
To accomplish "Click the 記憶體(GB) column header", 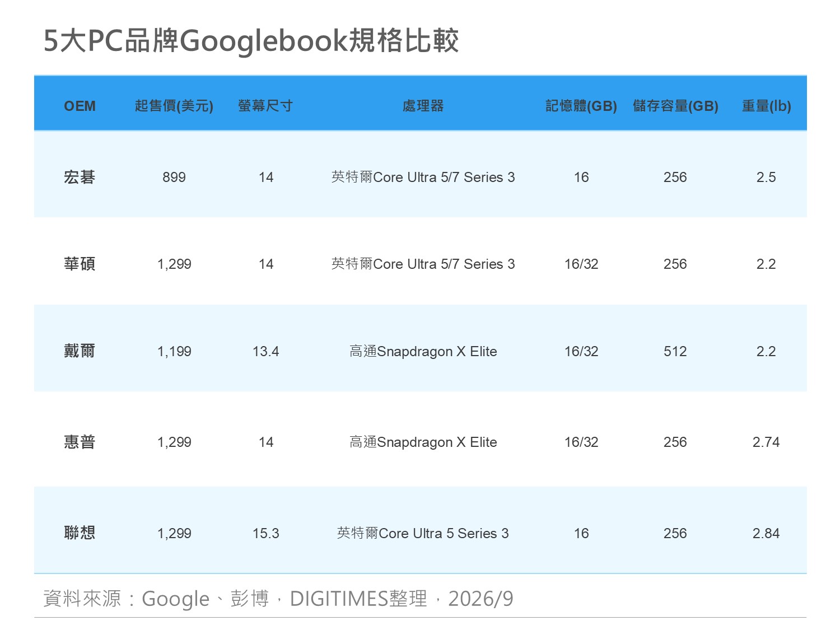I will click(581, 106).
